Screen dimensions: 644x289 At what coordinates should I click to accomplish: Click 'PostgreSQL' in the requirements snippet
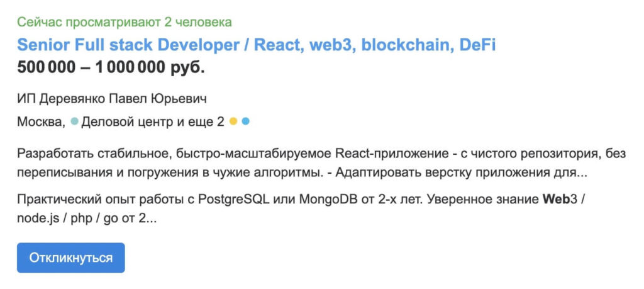coord(234,200)
